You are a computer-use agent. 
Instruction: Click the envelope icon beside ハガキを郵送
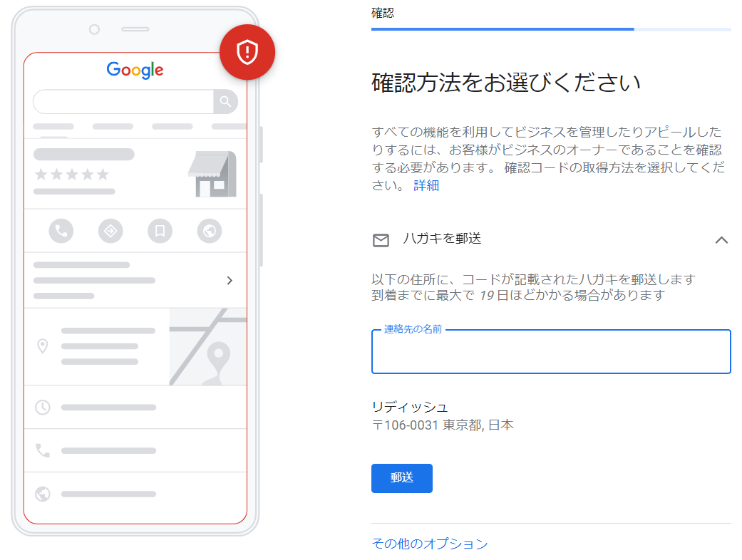[381, 240]
